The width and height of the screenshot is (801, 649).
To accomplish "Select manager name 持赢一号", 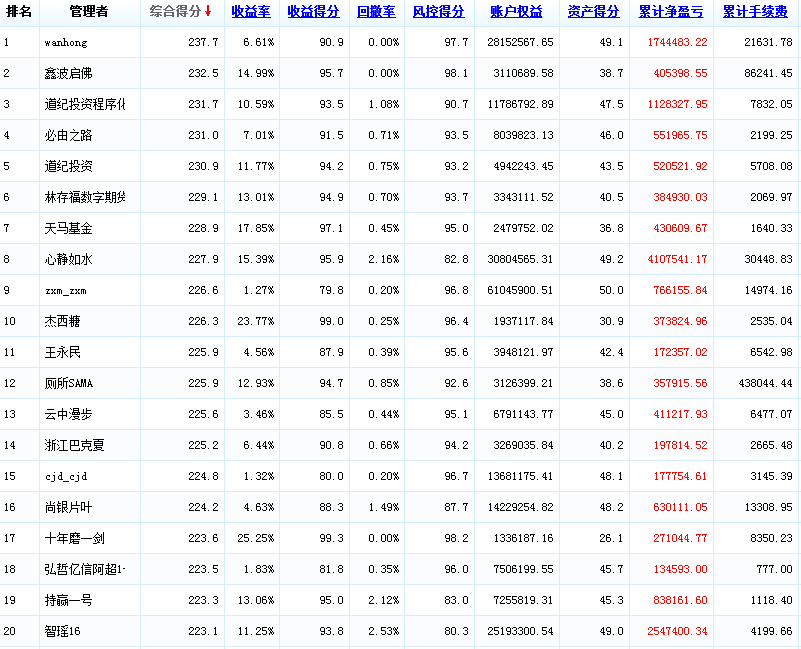I will pos(68,600).
